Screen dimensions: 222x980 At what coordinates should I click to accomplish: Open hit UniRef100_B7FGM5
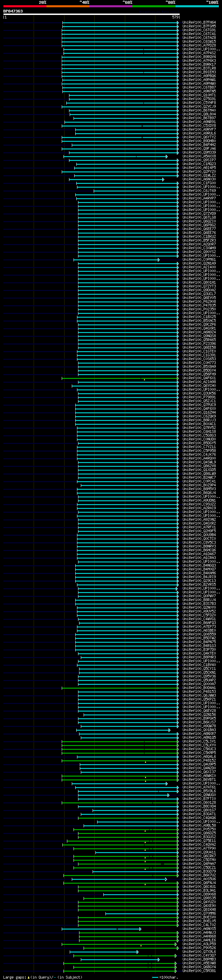(x=199, y=26)
